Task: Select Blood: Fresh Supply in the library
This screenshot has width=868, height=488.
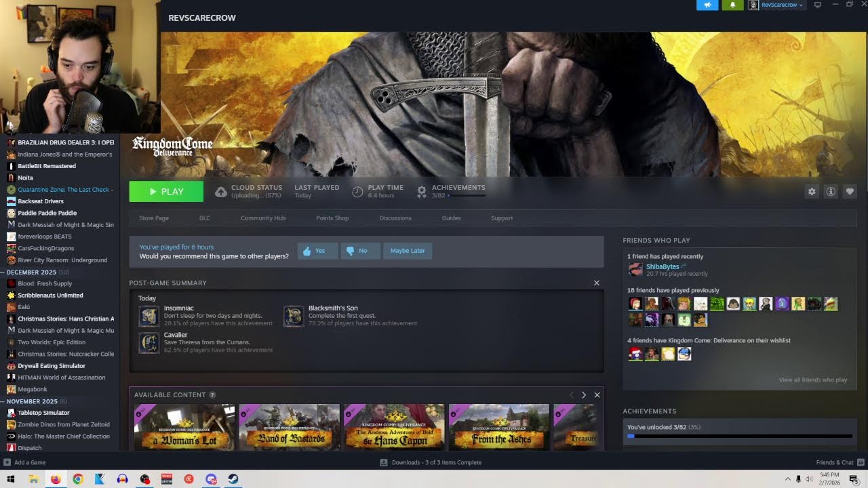Action: click(45, 283)
